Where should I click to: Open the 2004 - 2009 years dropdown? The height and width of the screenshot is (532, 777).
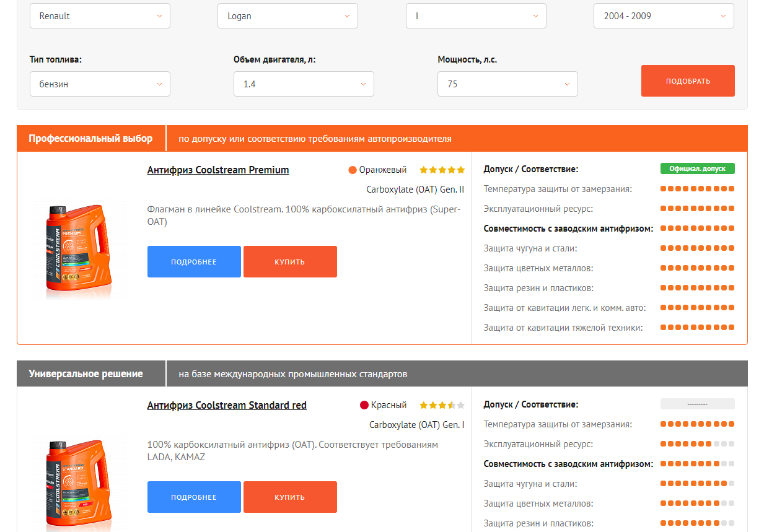(664, 16)
